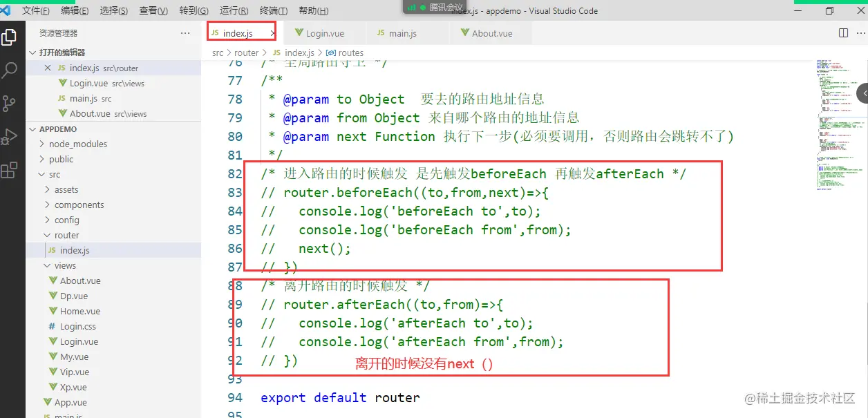Viewport: 868px width, 418px height.
Task: Close the index.js editor from Open Editors
Action: pos(47,67)
